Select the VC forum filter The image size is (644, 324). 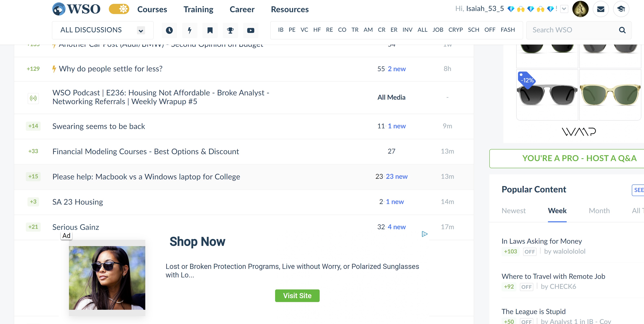[x=304, y=30]
